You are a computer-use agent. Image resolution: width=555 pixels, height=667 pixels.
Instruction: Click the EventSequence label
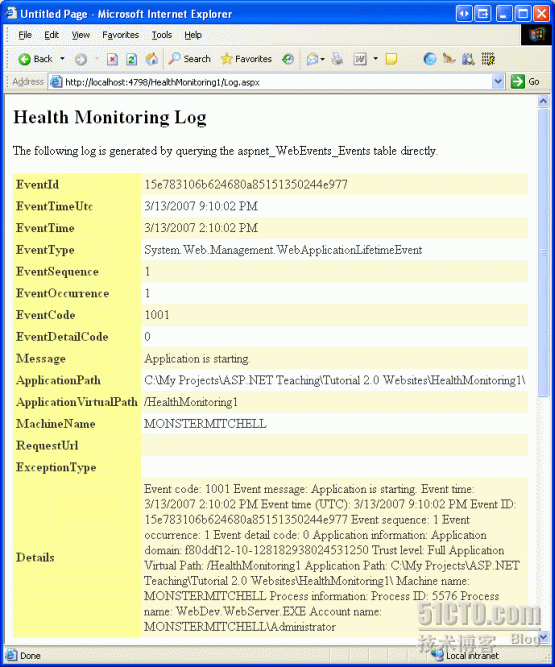pyautogui.click(x=57, y=271)
